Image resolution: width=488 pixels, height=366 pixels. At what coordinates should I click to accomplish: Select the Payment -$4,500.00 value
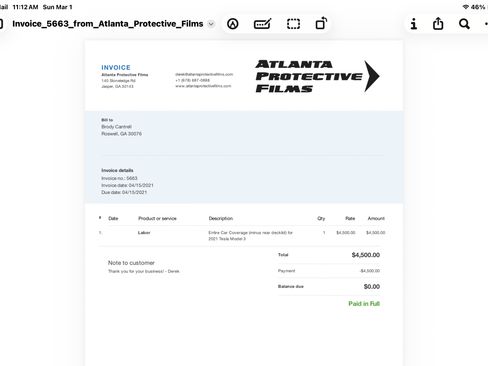tap(370, 271)
